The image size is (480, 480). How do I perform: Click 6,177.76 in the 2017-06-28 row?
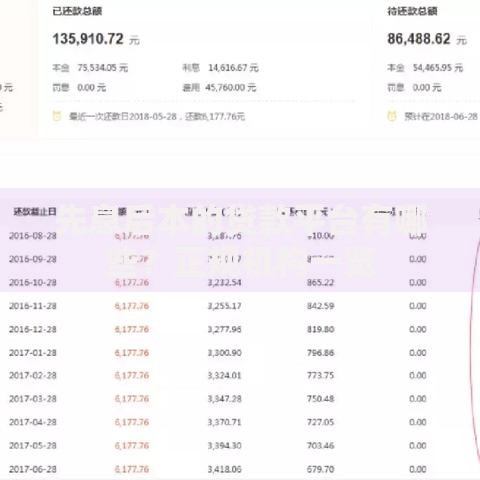132,469
